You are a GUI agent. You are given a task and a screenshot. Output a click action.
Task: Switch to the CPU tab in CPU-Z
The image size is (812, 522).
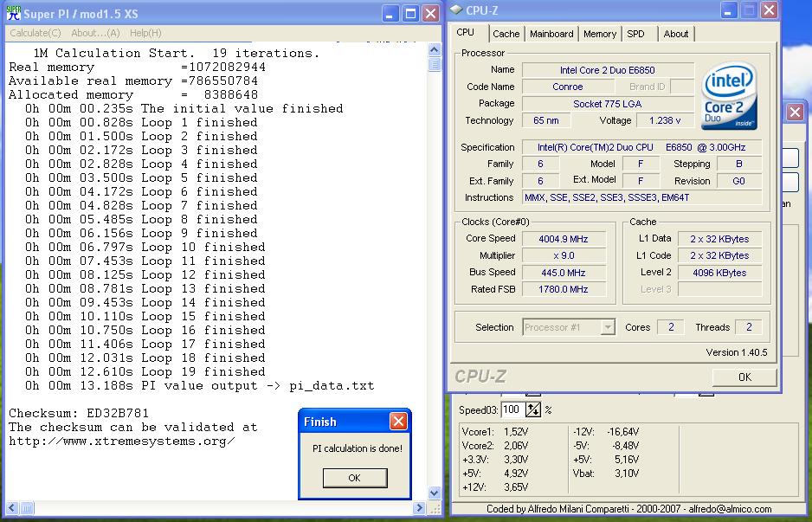click(x=465, y=32)
